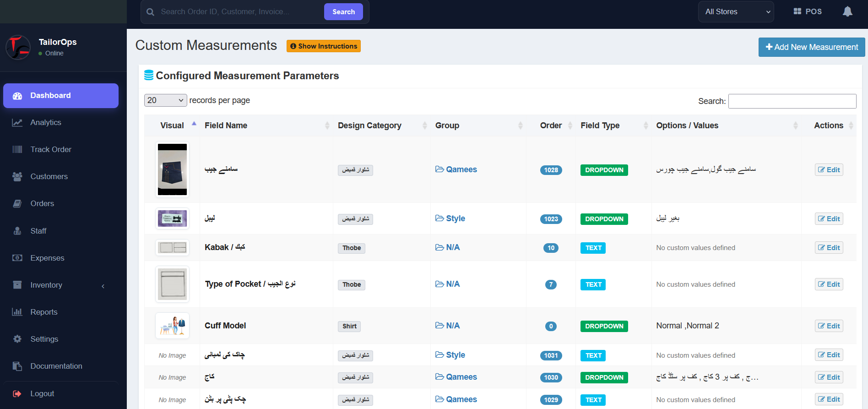Click the Settings gear icon in the sidebar
Screen dimensions: 868x409
pos(17,339)
